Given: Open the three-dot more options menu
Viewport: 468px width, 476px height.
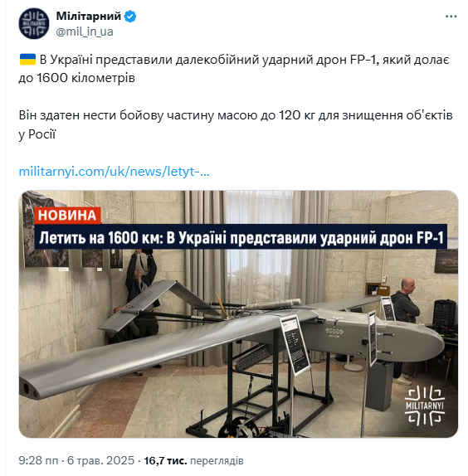Looking at the screenshot, I should tap(451, 17).
